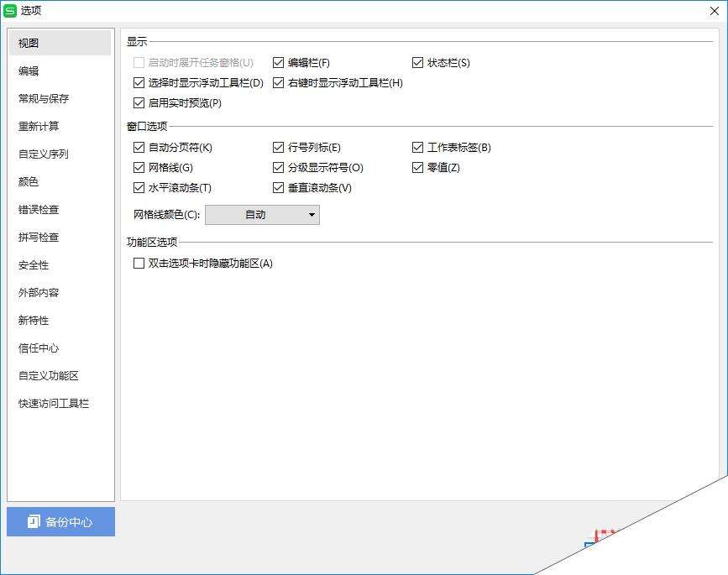
Task: Uncheck 启用实时预览(P)
Action: [139, 102]
